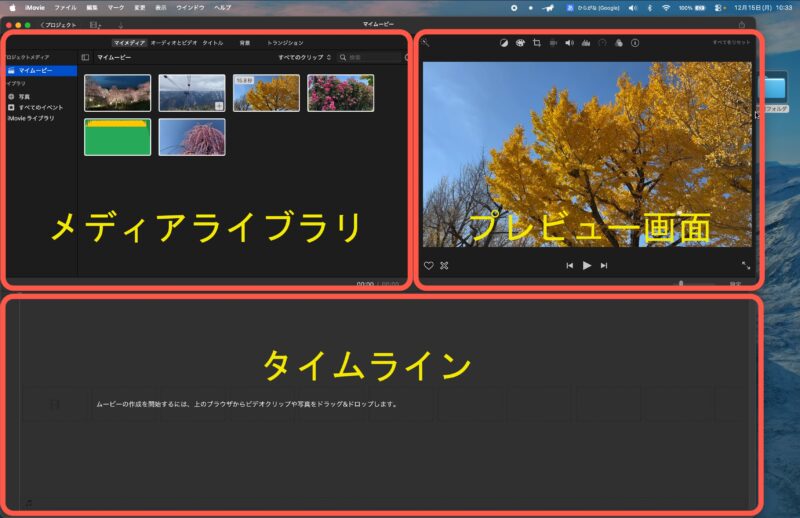This screenshot has width=800, height=518.
Task: Mark clip as favorite with heart icon
Action: tap(429, 266)
